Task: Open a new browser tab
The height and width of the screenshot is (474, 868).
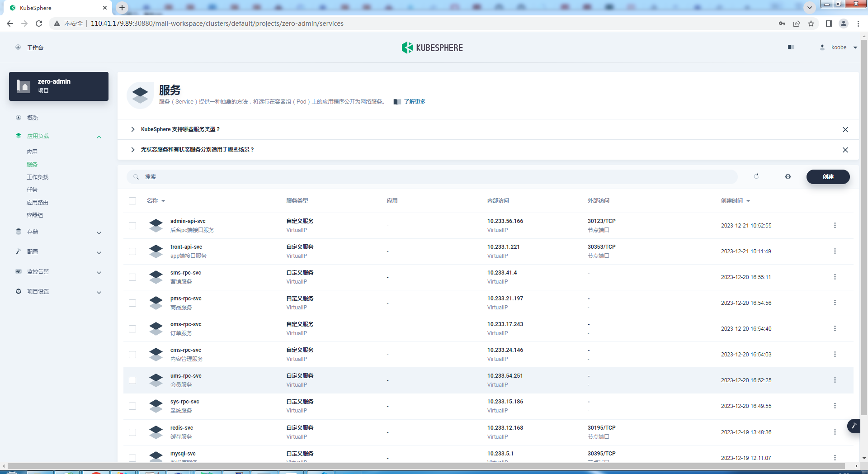Action: click(122, 8)
